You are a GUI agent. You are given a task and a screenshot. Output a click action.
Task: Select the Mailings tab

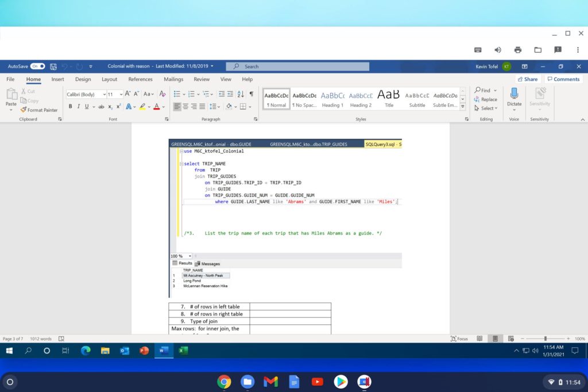point(173,79)
